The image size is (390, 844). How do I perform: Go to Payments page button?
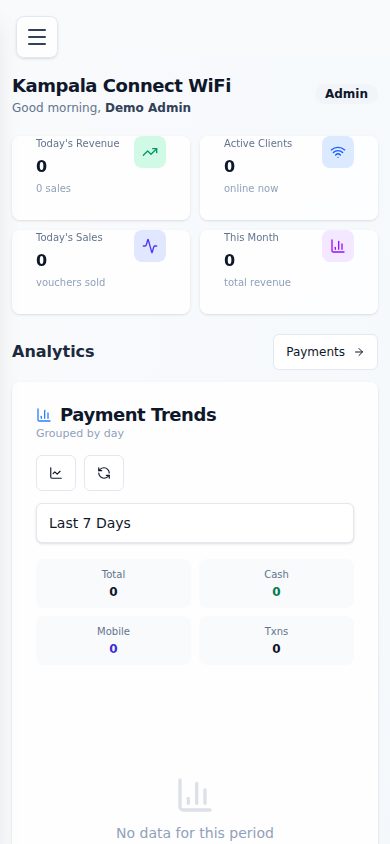325,352
